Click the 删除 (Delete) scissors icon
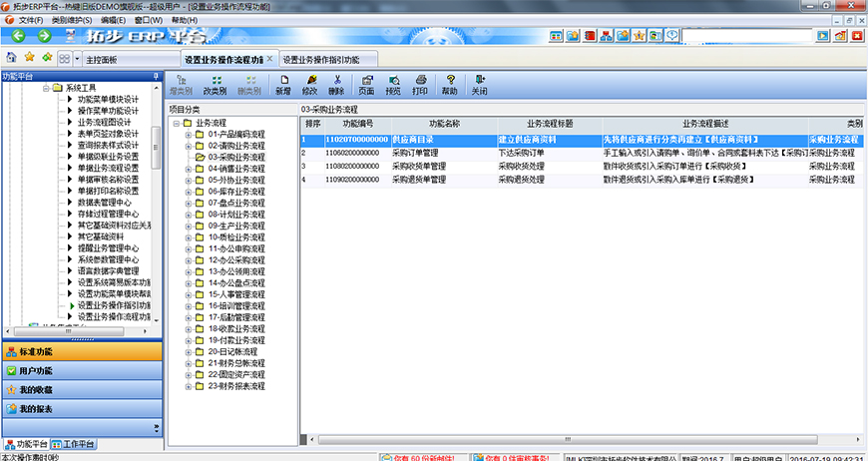The width and height of the screenshot is (868, 461). click(x=336, y=84)
